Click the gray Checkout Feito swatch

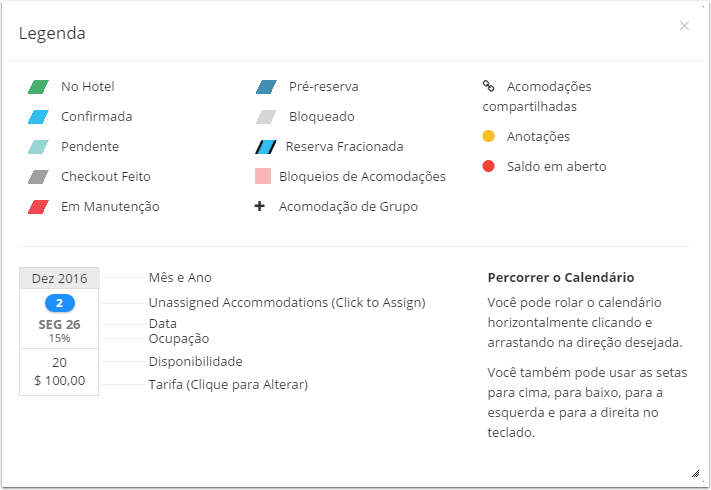tap(39, 177)
